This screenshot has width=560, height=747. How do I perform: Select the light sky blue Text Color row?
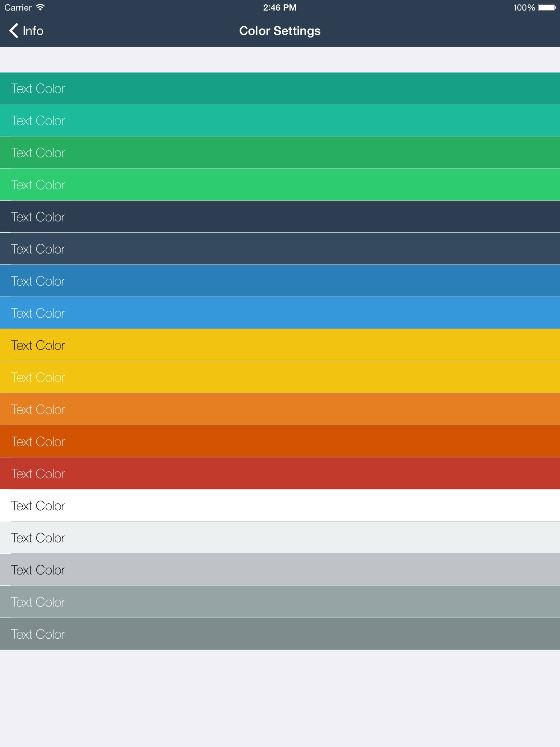[x=280, y=313]
